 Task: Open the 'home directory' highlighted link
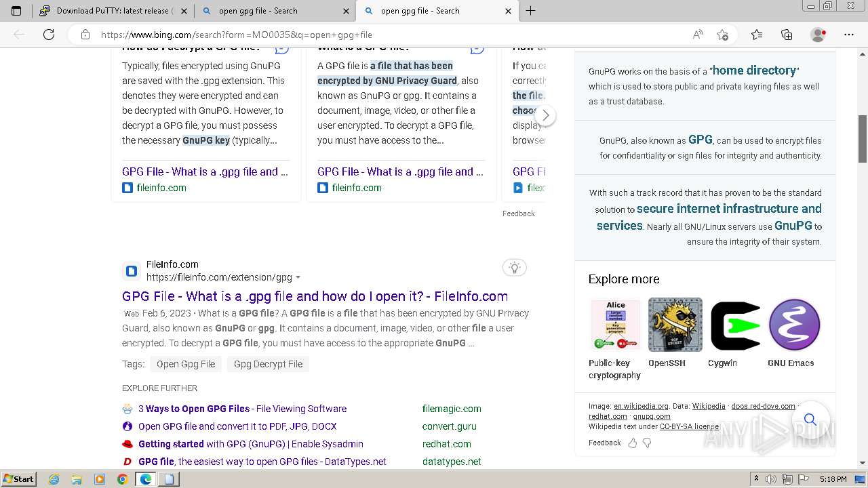(754, 70)
